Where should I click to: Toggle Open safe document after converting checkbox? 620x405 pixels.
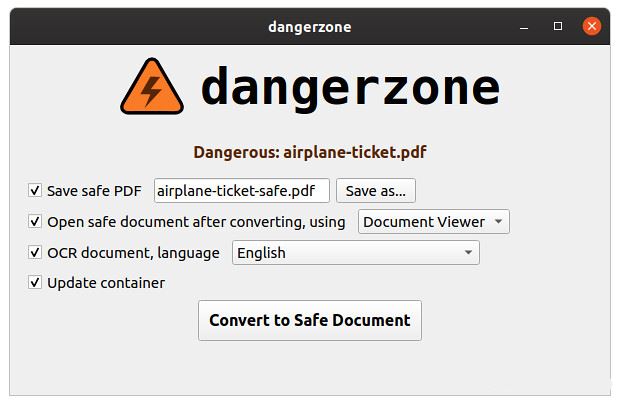coord(35,222)
